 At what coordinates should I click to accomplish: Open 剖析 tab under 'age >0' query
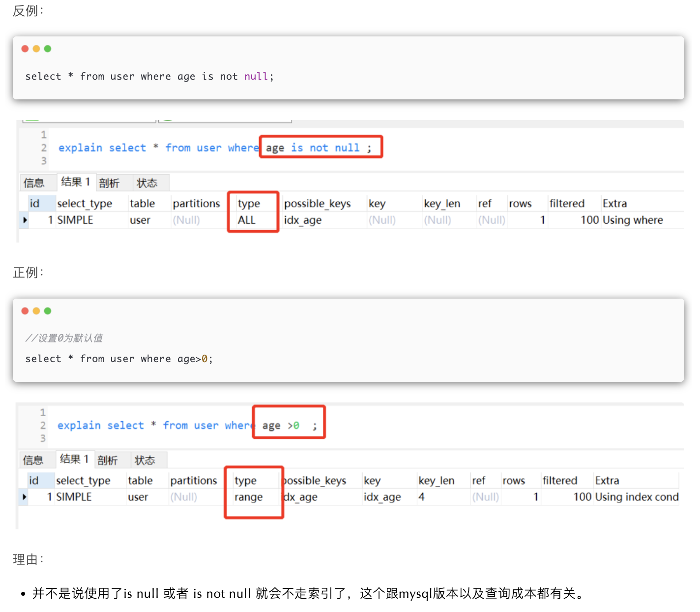(x=108, y=460)
